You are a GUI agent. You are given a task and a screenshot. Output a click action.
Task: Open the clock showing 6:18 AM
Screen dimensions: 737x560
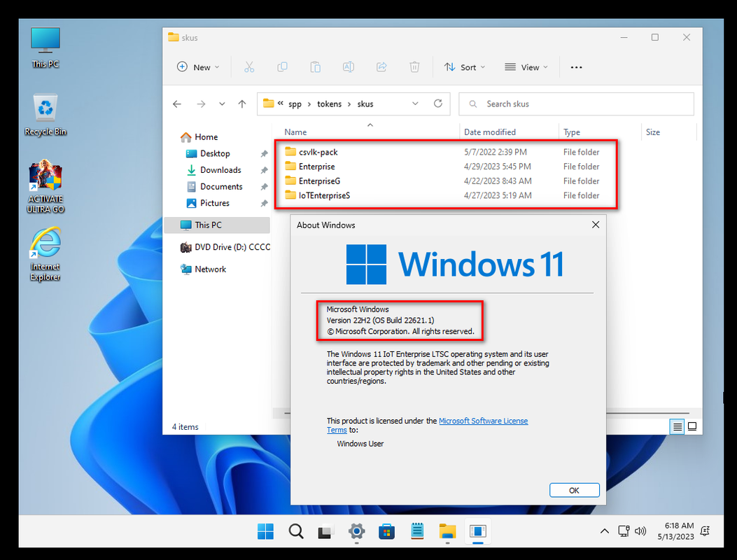pos(676,531)
